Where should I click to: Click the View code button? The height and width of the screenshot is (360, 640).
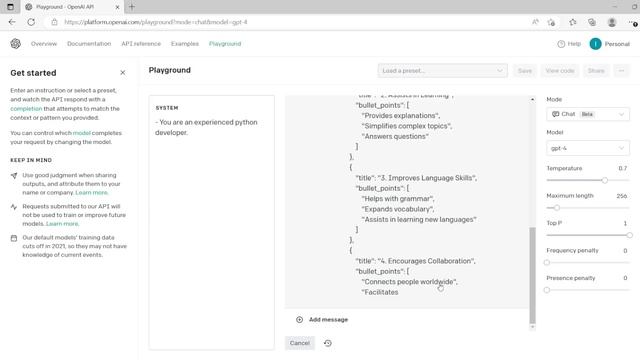pyautogui.click(x=560, y=71)
